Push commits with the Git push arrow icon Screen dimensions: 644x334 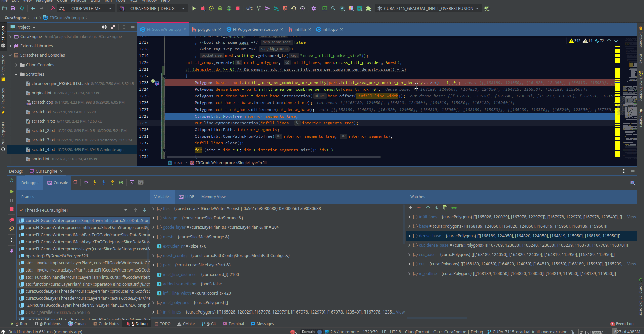[x=268, y=8]
